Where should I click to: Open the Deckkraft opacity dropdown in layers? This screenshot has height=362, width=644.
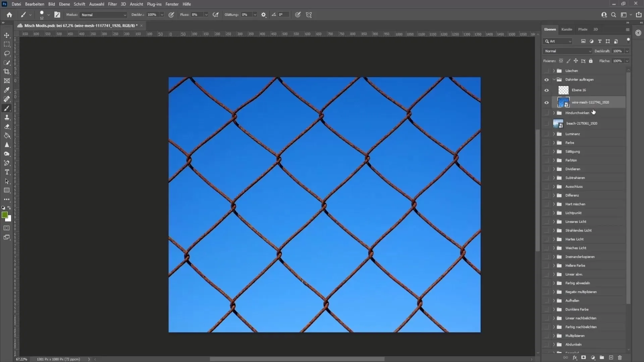tap(627, 51)
